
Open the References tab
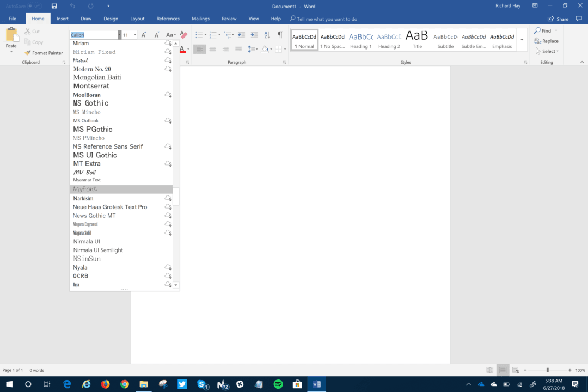(167, 18)
